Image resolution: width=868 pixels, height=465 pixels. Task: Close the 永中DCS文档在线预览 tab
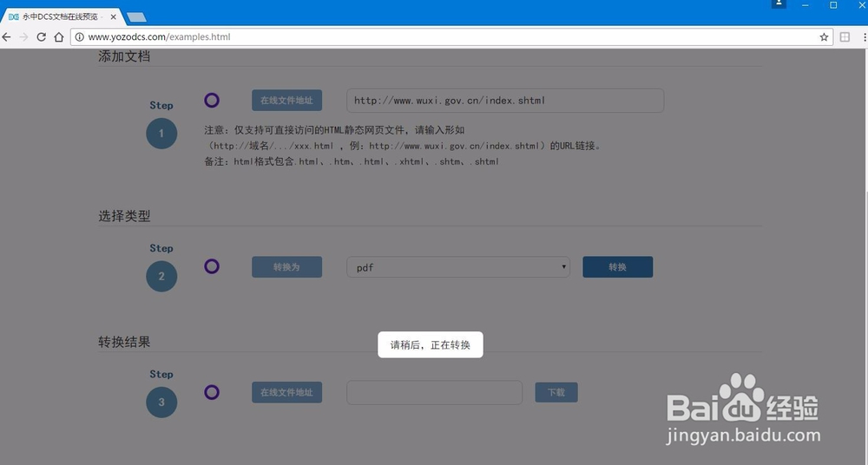114,16
